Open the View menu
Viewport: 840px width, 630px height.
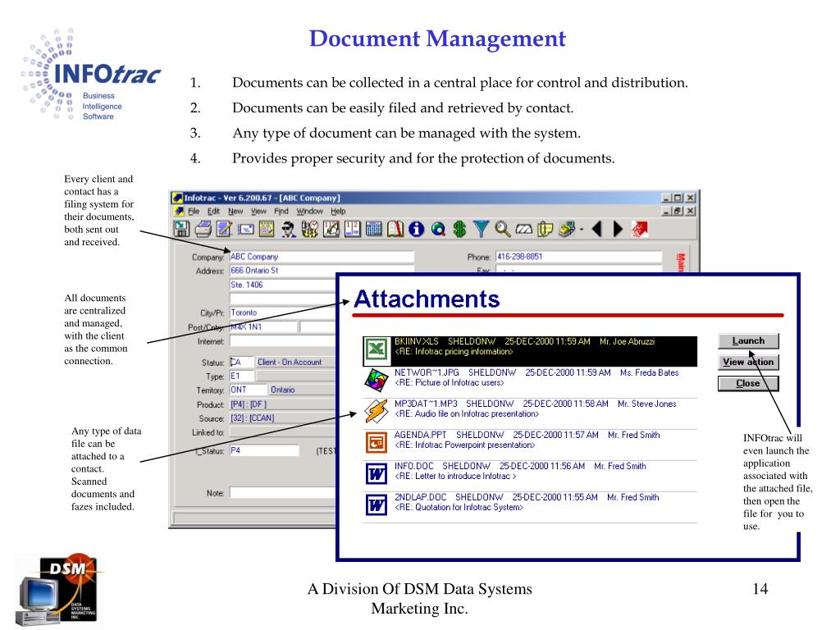[x=258, y=211]
